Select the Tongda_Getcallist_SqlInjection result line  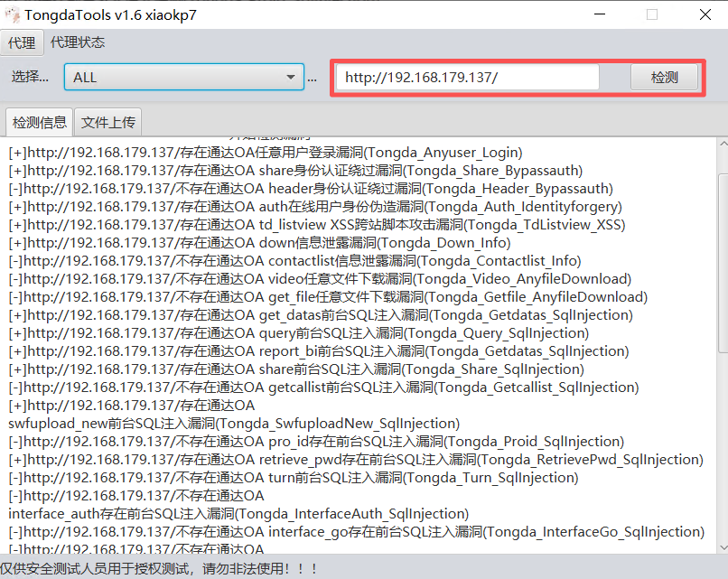(x=323, y=388)
